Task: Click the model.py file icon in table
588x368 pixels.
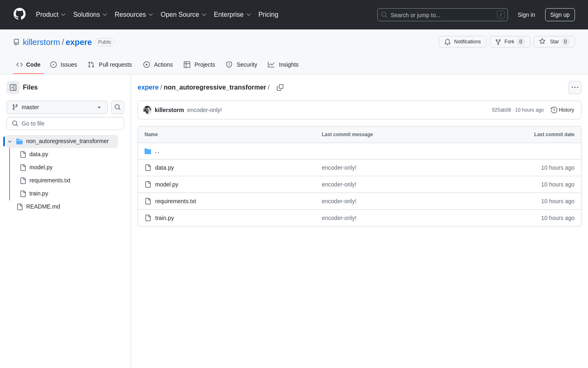Action: point(148,184)
